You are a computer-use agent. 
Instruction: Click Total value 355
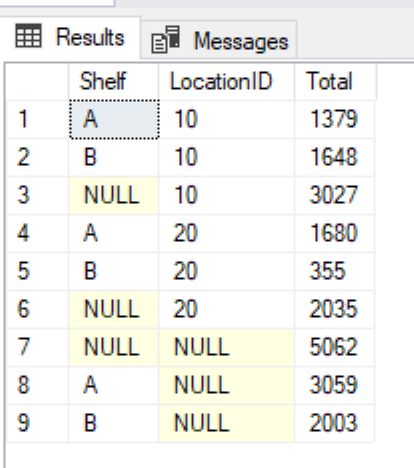(335, 271)
